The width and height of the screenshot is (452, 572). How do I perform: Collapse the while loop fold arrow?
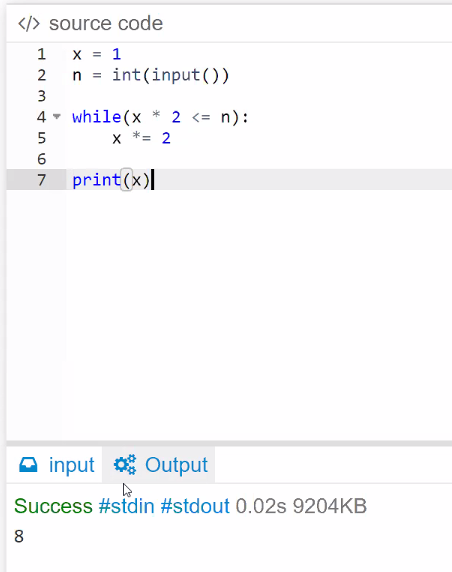click(x=57, y=117)
